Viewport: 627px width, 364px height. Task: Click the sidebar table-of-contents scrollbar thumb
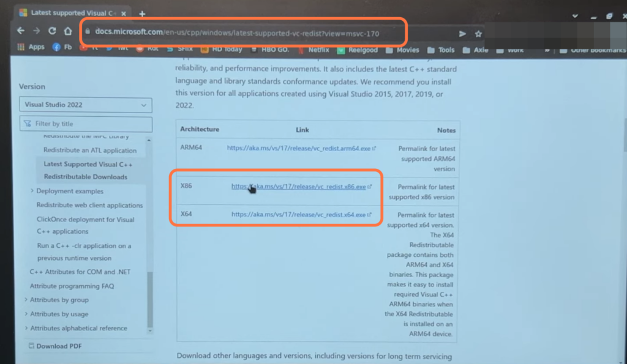click(x=151, y=299)
